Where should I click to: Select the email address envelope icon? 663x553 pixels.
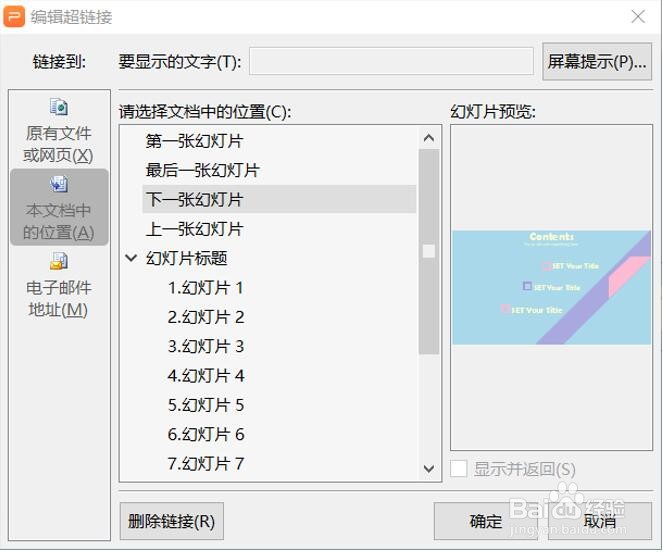[59, 261]
